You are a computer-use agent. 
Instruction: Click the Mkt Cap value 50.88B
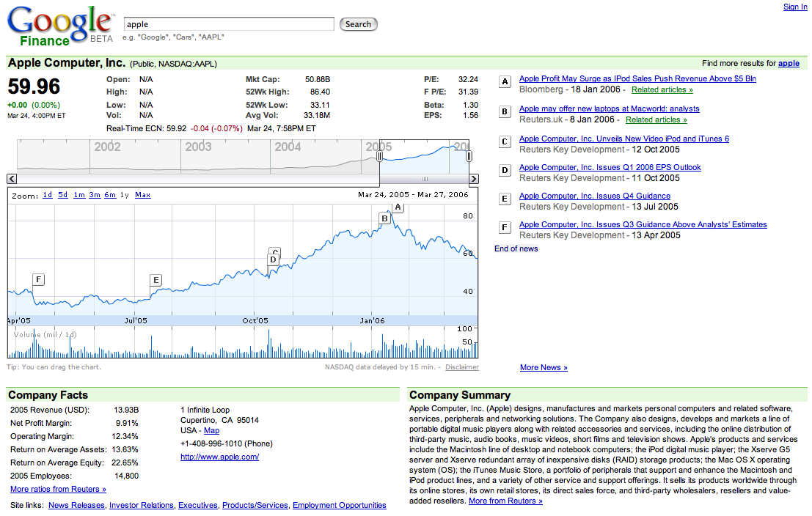[318, 80]
